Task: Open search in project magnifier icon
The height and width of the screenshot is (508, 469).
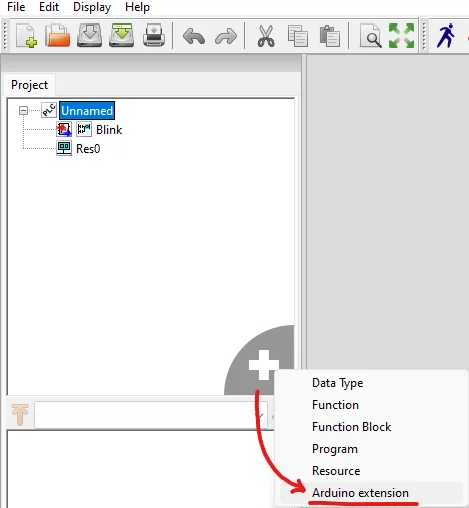Action: 370,36
